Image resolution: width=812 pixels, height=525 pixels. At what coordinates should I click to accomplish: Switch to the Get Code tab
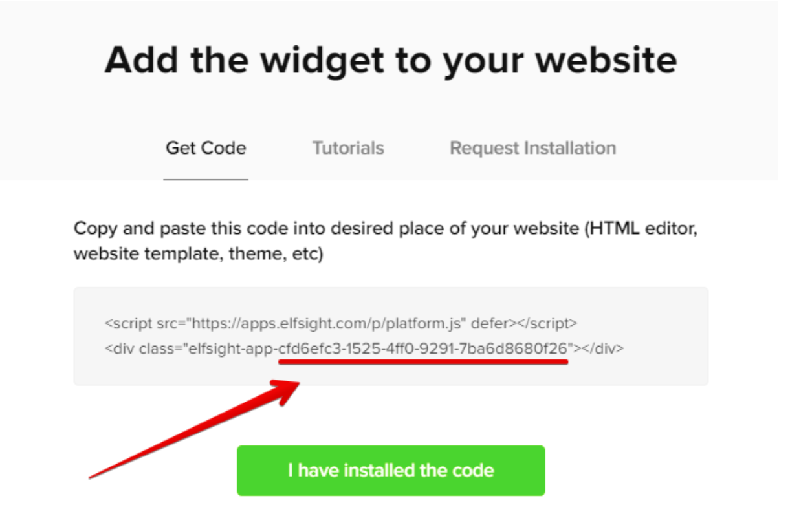point(206,147)
